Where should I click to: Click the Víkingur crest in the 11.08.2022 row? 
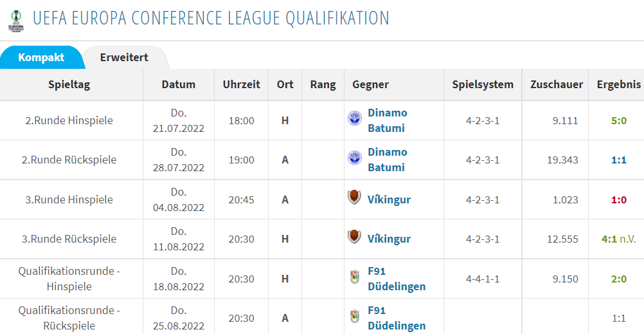click(354, 237)
